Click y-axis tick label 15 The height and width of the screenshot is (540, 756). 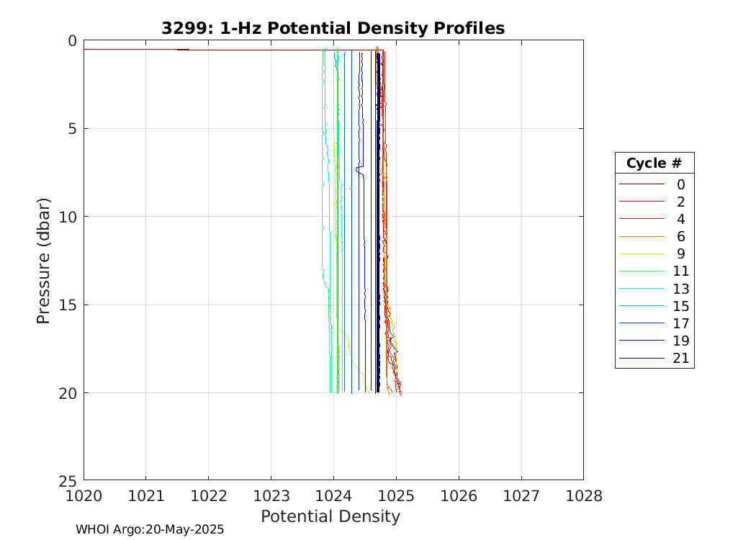point(68,305)
